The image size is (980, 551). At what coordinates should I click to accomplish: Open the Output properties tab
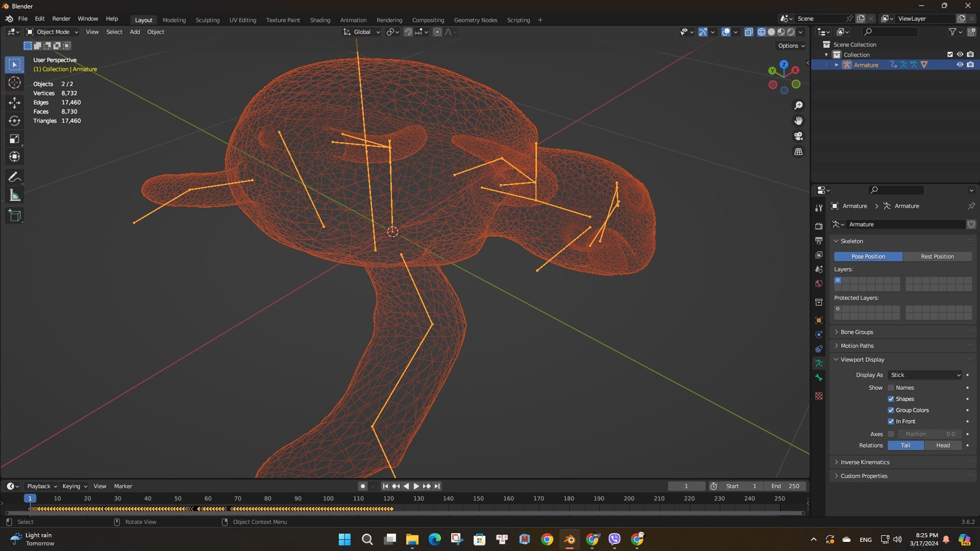pos(819,240)
